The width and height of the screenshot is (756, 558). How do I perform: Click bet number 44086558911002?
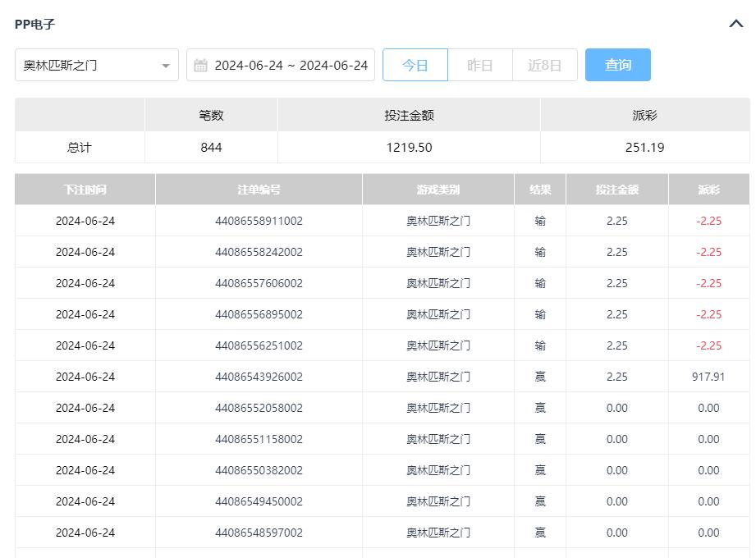[259, 221]
